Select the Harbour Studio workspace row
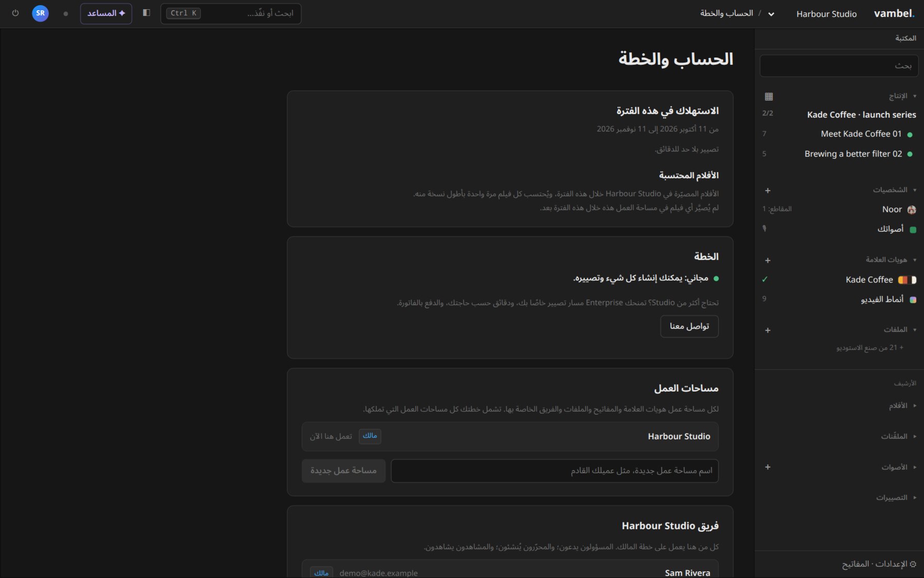The image size is (924, 578). (510, 437)
